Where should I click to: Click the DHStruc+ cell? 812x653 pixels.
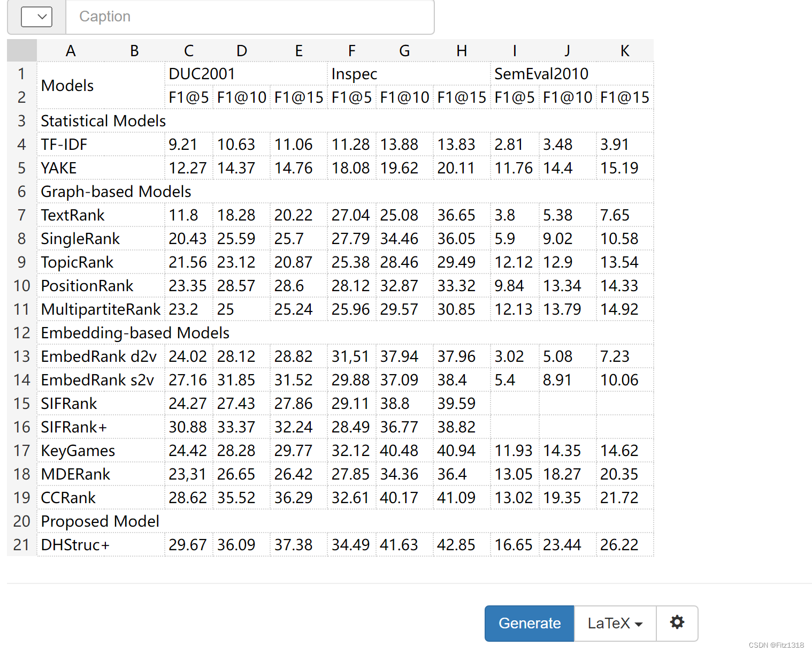tap(101, 545)
